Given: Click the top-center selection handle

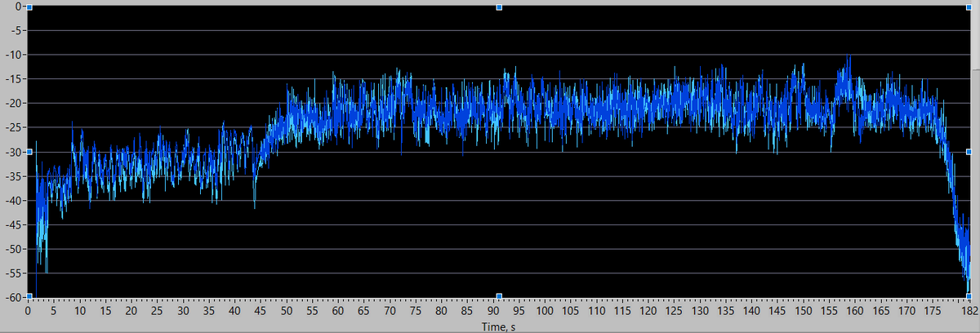Looking at the screenshot, I should coord(499,7).
